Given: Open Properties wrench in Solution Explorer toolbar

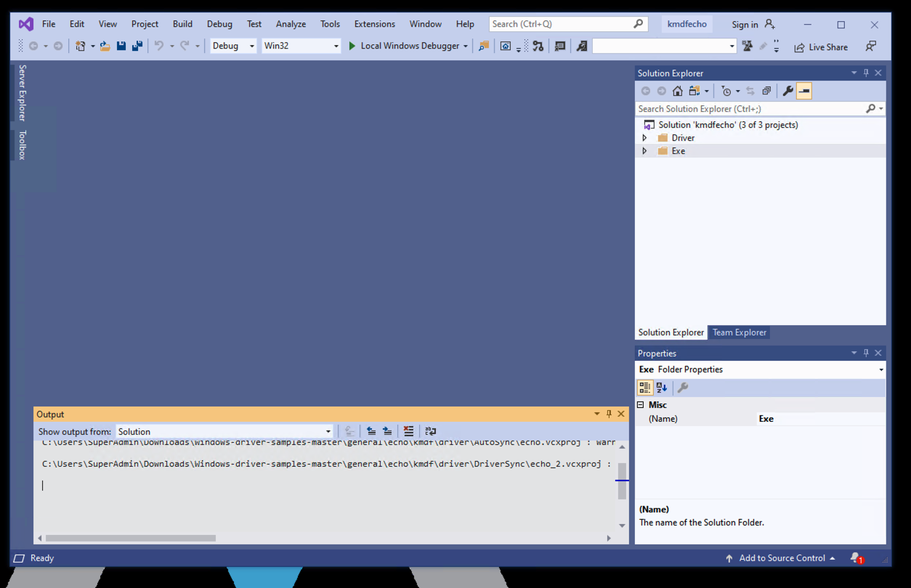Looking at the screenshot, I should tap(787, 91).
